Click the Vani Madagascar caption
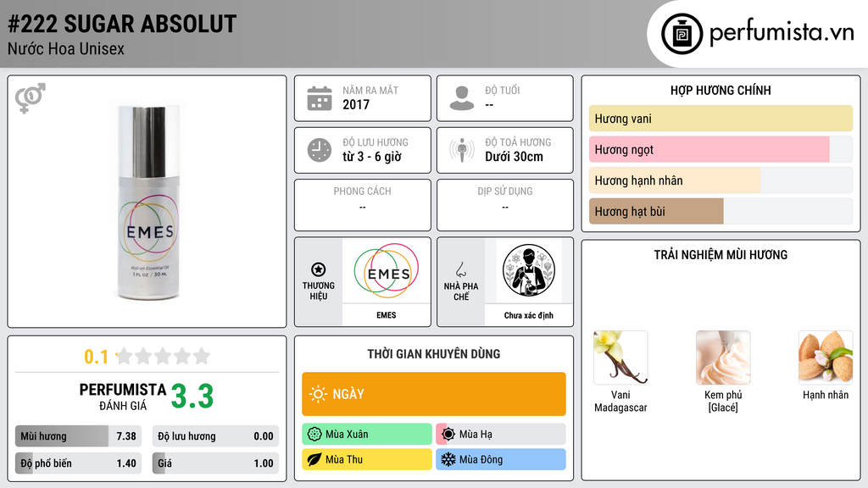 click(x=620, y=401)
